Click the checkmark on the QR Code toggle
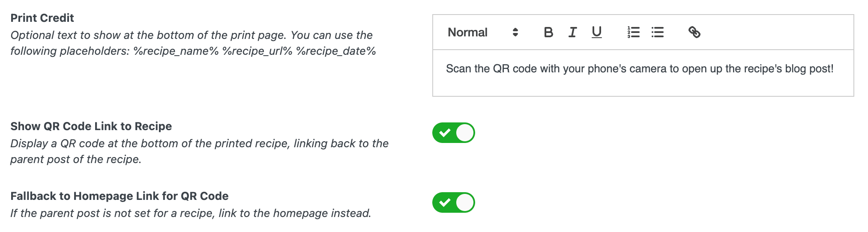The image size is (868, 232). point(445,133)
